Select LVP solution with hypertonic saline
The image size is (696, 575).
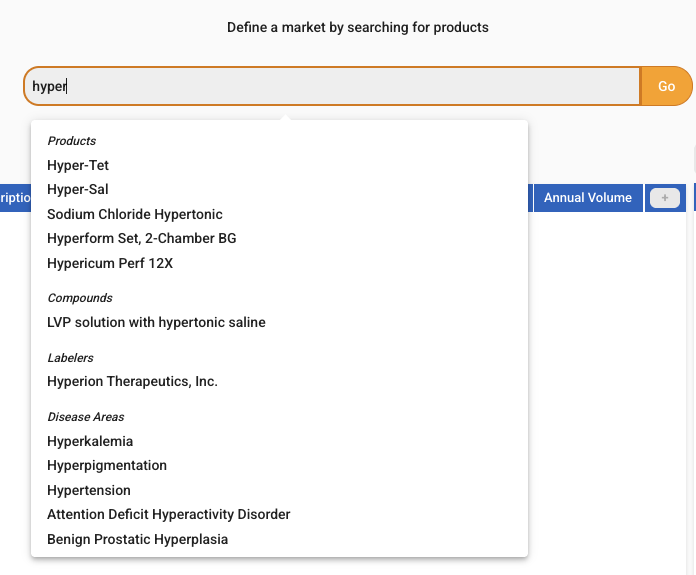156,322
